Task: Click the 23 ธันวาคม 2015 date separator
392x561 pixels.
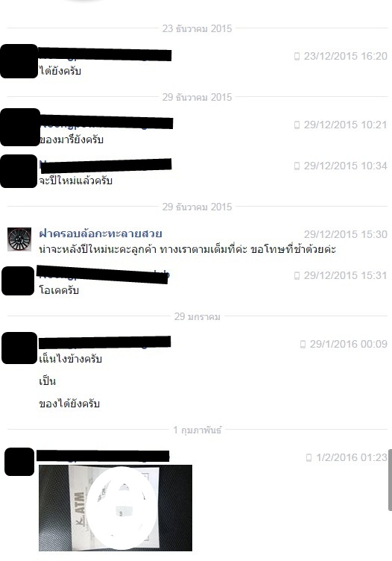Action: click(197, 28)
